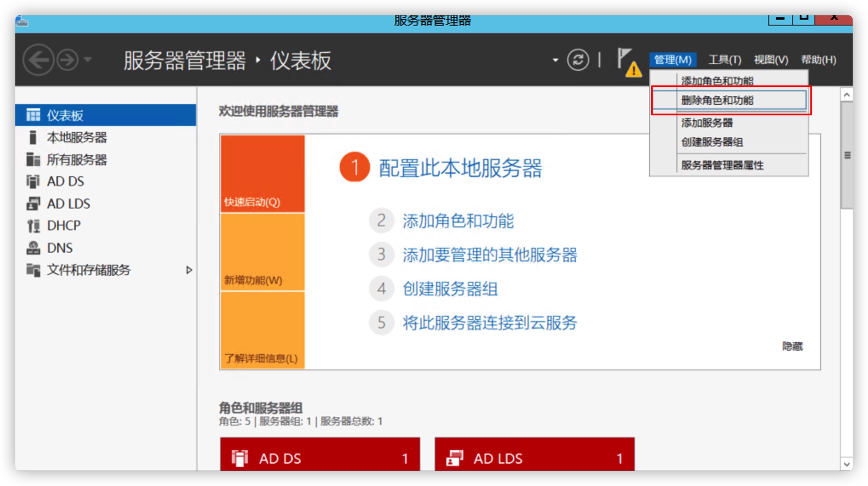Click the 本地服务器 server icon

pos(33,137)
